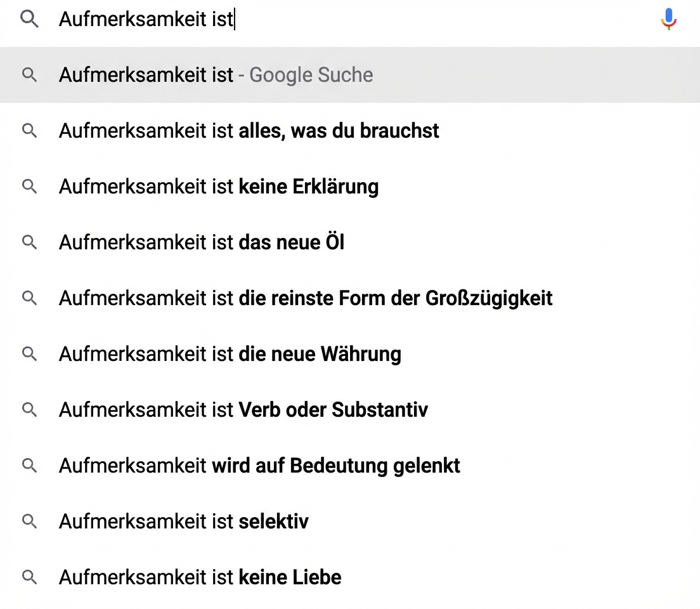
Task: Select 'Aufmerksamkeit wird auf Bedeutung gelenkt'
Action: (x=259, y=466)
